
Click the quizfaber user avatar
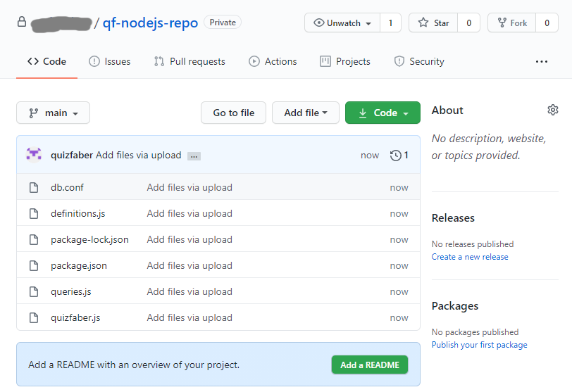coord(34,155)
